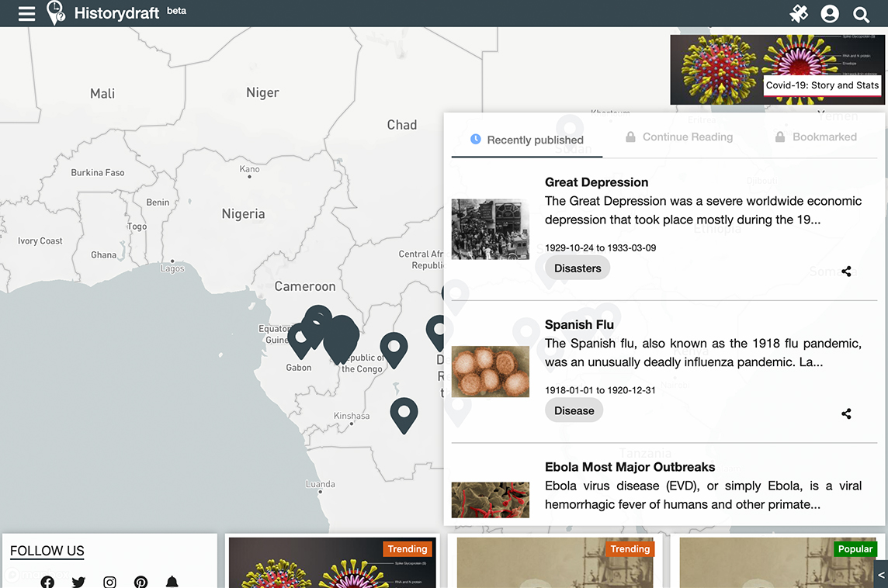Screen dimensions: 888x588
Task: Click the clock icon beside Recently published
Action: pyautogui.click(x=476, y=139)
